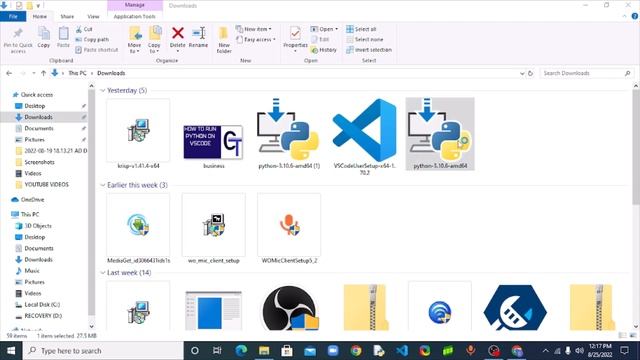Click the red Delete icon
The image size is (640, 360).
(178, 33)
